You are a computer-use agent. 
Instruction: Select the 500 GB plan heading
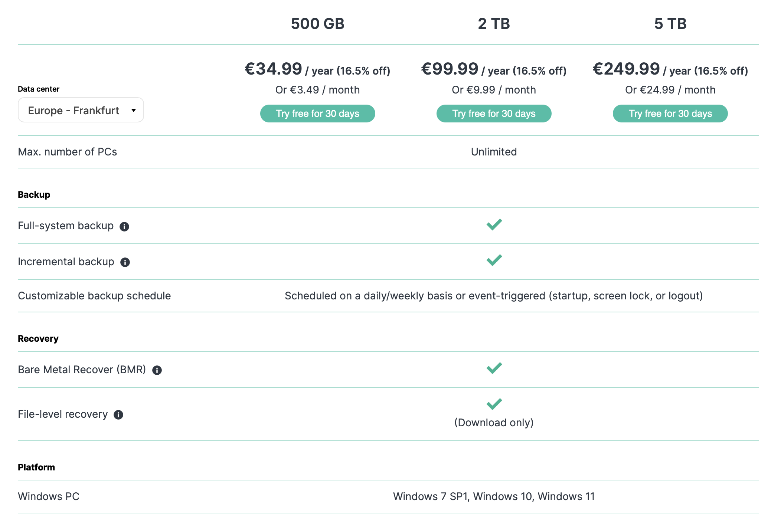pyautogui.click(x=317, y=24)
